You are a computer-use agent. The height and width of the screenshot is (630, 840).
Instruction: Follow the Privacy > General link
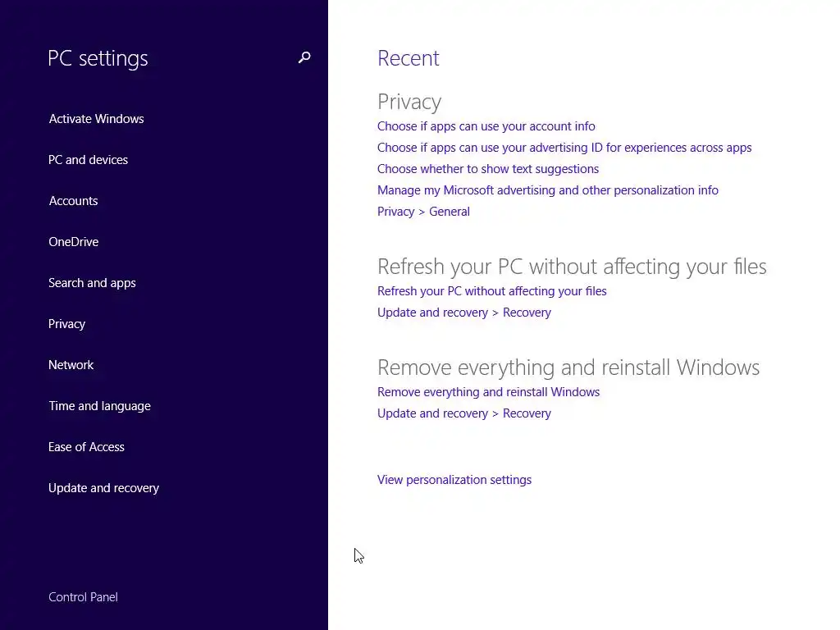[423, 212]
